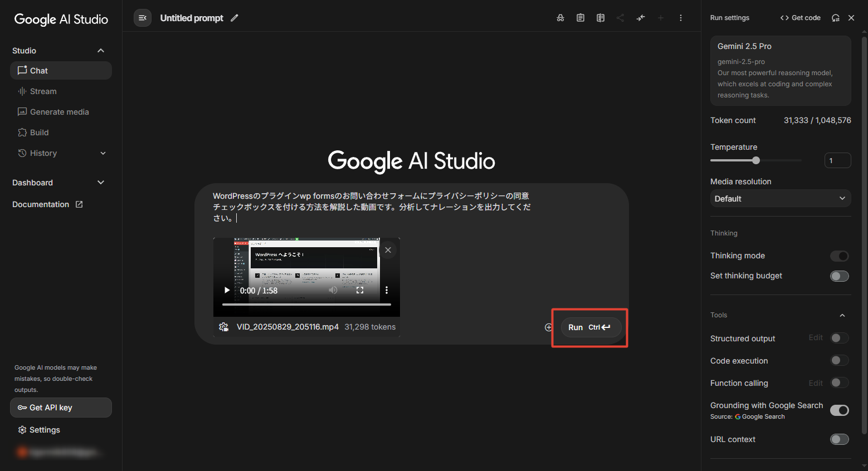Click the Get API key button
Viewport: 868px width, 471px height.
coord(61,408)
